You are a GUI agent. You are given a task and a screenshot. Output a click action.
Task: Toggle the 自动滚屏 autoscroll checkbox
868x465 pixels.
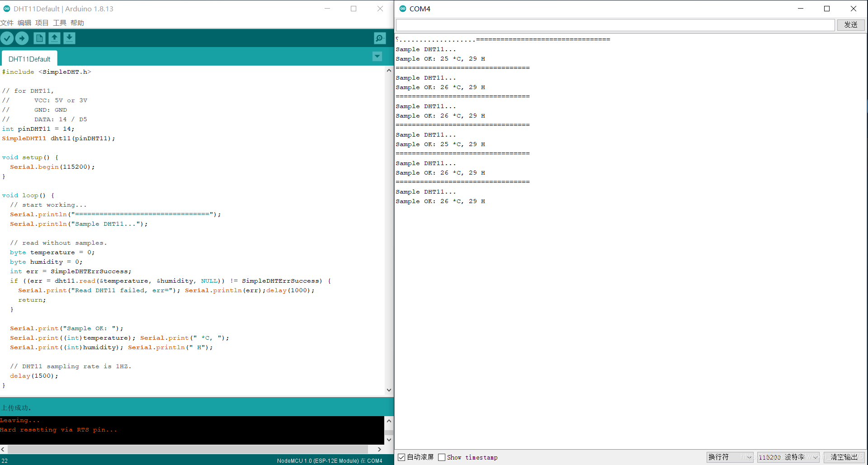click(x=401, y=457)
